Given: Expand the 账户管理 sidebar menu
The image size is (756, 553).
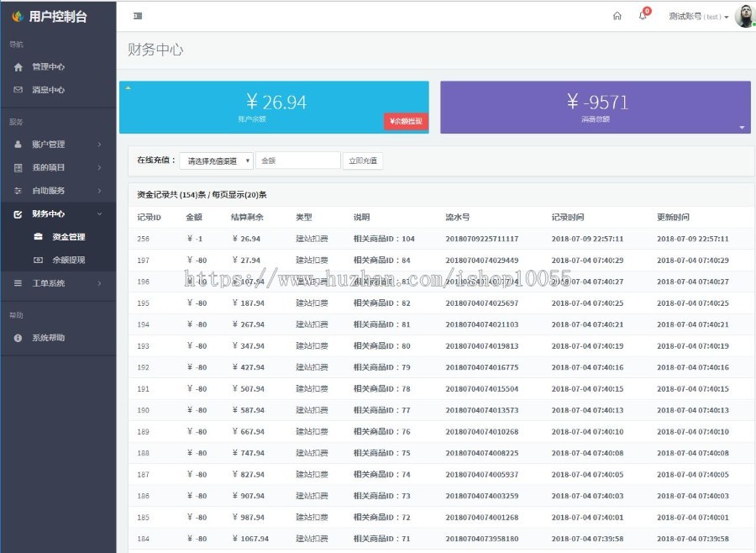Looking at the screenshot, I should point(57,145).
